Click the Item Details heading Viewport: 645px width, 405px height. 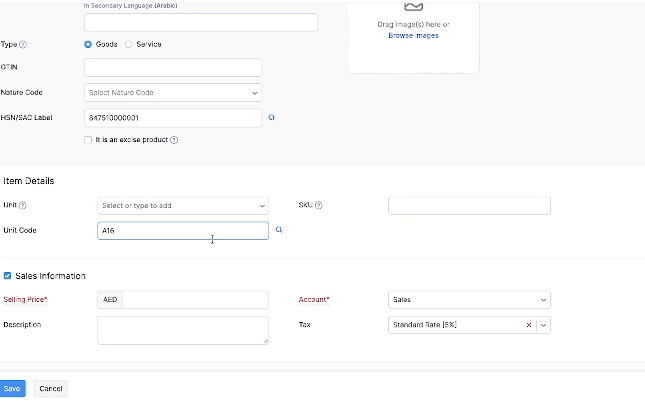point(29,181)
